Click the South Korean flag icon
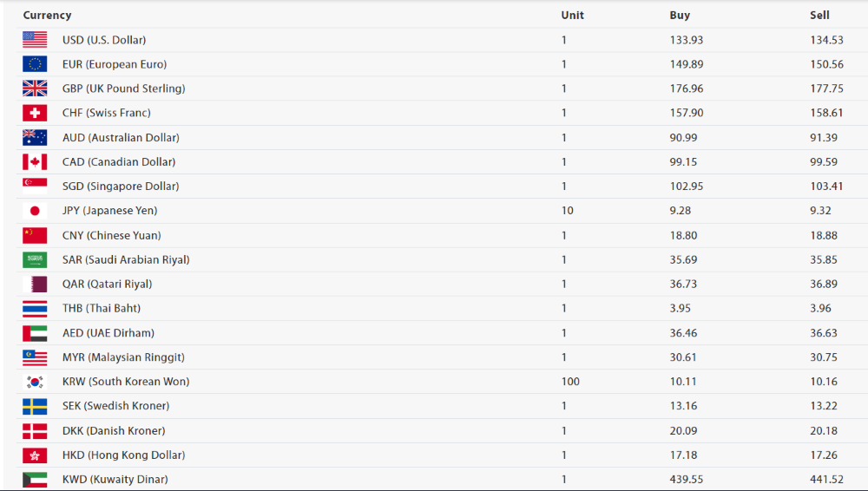The image size is (868, 491). [35, 382]
